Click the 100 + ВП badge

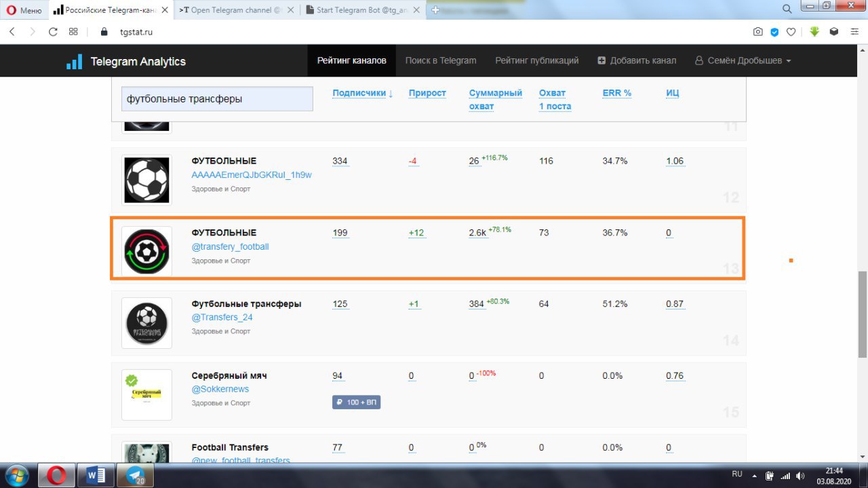coord(357,402)
